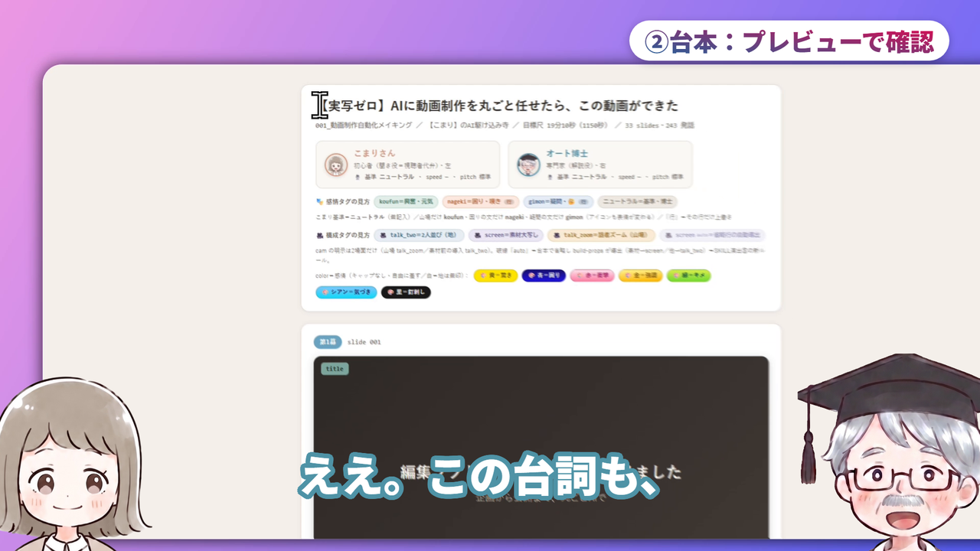Screen dimensions: 980x551
Task: Click the '001_動画制作自動化メイキング' text
Action: 364,125
